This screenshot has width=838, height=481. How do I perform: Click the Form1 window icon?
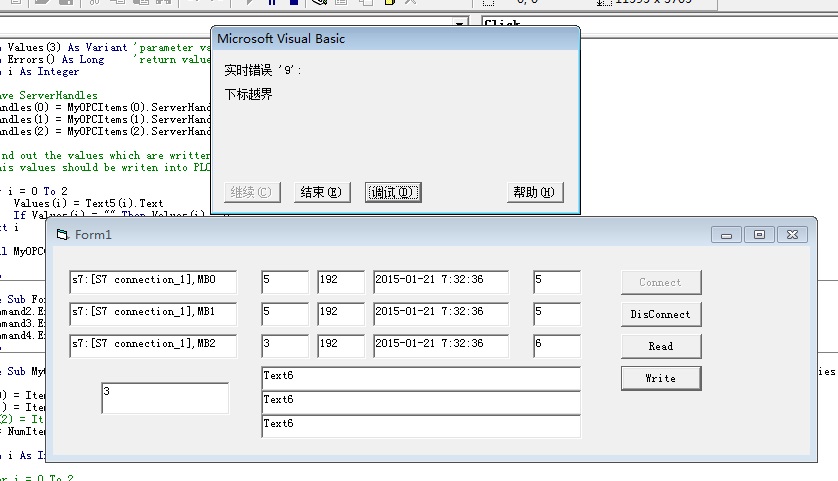click(x=63, y=235)
